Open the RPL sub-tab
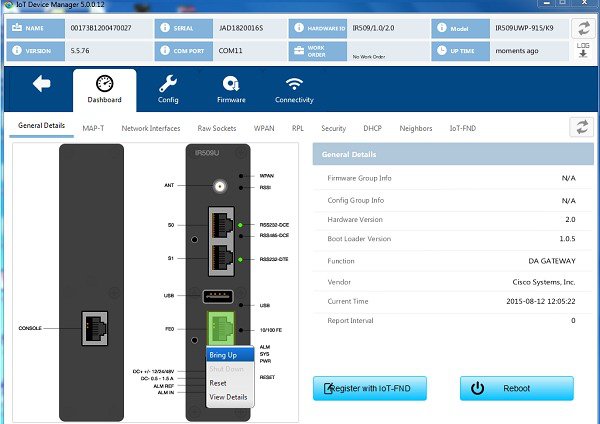600x424 pixels. (298, 128)
